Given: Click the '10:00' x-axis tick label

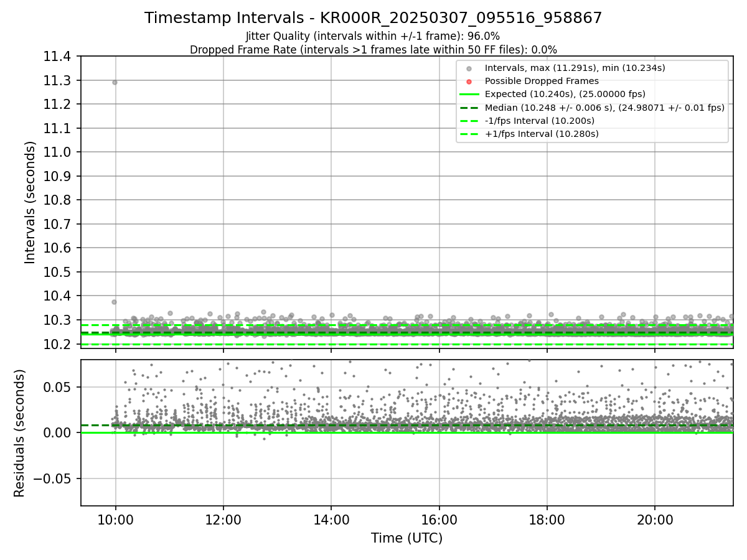Looking at the screenshot, I should point(115,519).
